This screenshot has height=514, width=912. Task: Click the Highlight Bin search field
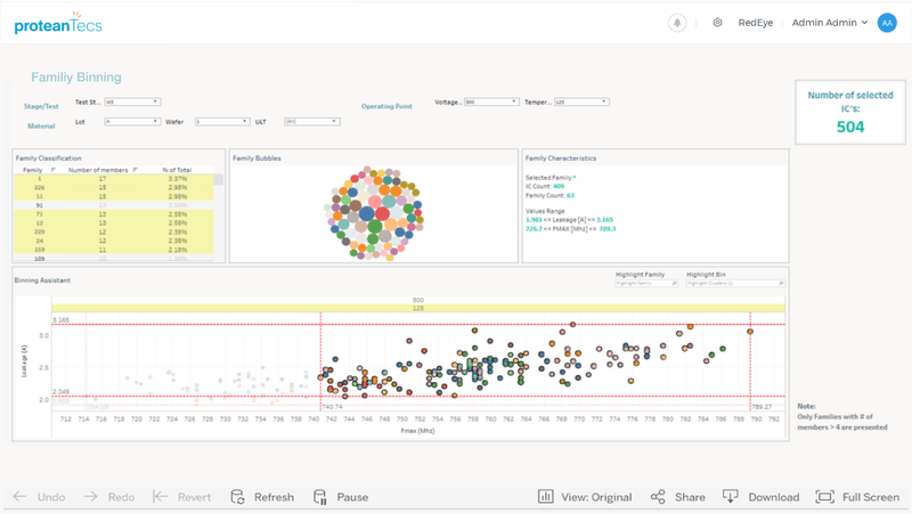(735, 283)
